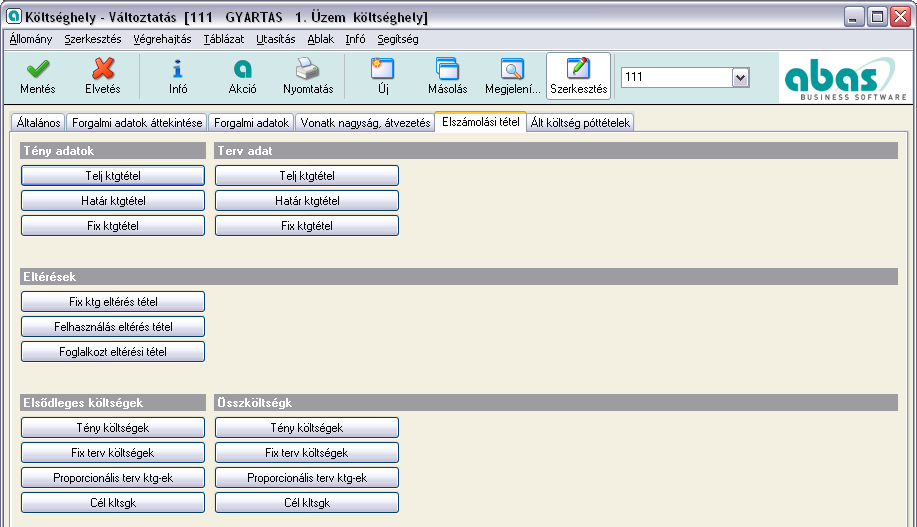Click the Terv adat section header
Screen dimensions: 917x527
coord(556,150)
